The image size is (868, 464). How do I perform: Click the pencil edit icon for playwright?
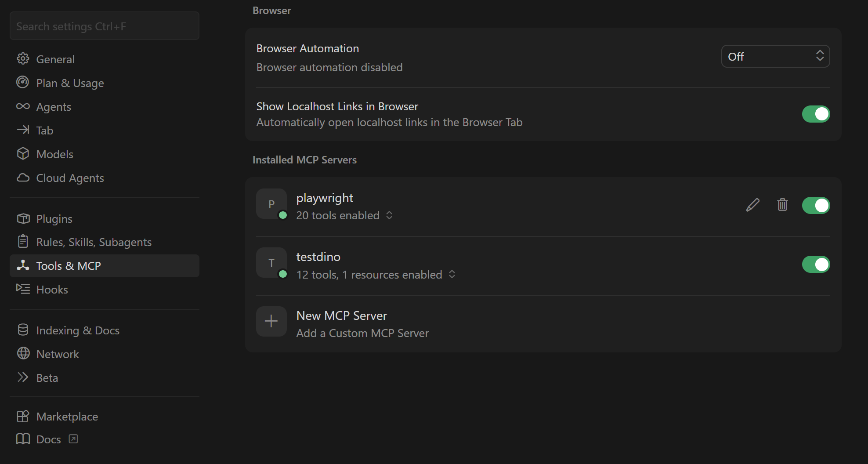coord(752,205)
